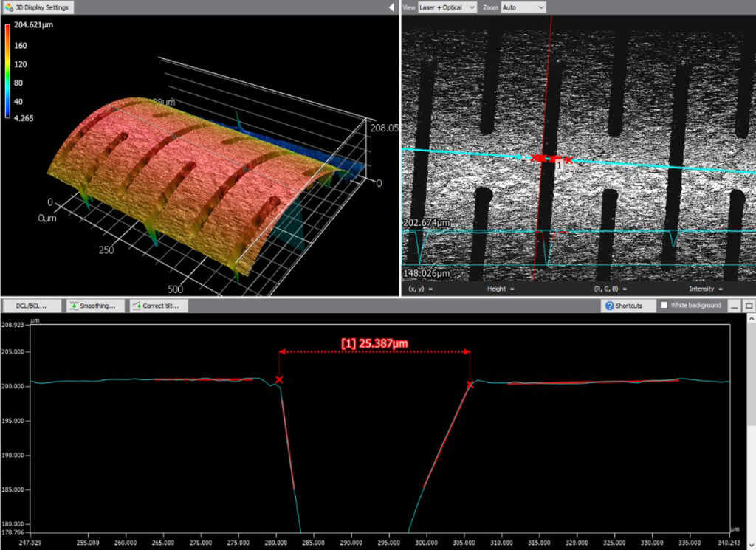Select the left red X marker in profile graph
756x550 pixels.
pyautogui.click(x=279, y=379)
